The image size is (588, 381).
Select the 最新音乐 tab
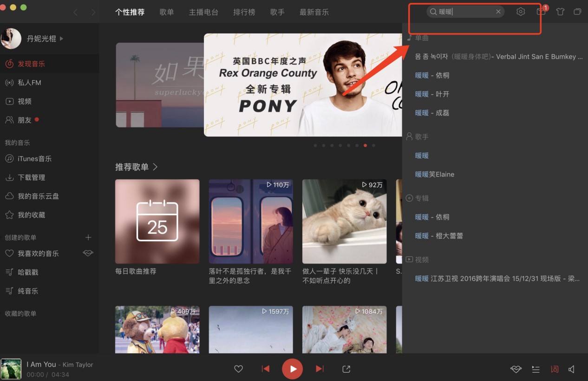(314, 12)
